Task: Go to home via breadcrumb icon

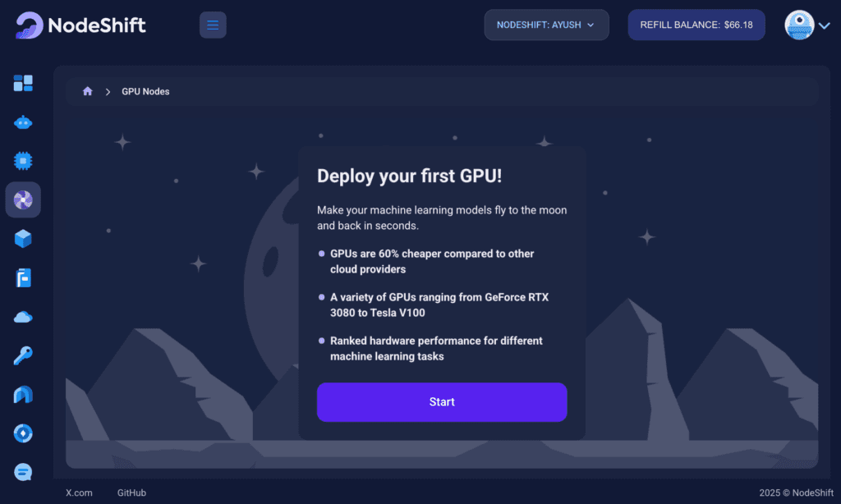Action: (x=87, y=91)
